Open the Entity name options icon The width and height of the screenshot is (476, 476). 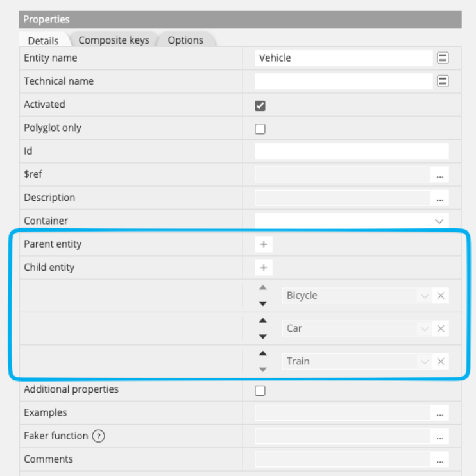click(443, 58)
